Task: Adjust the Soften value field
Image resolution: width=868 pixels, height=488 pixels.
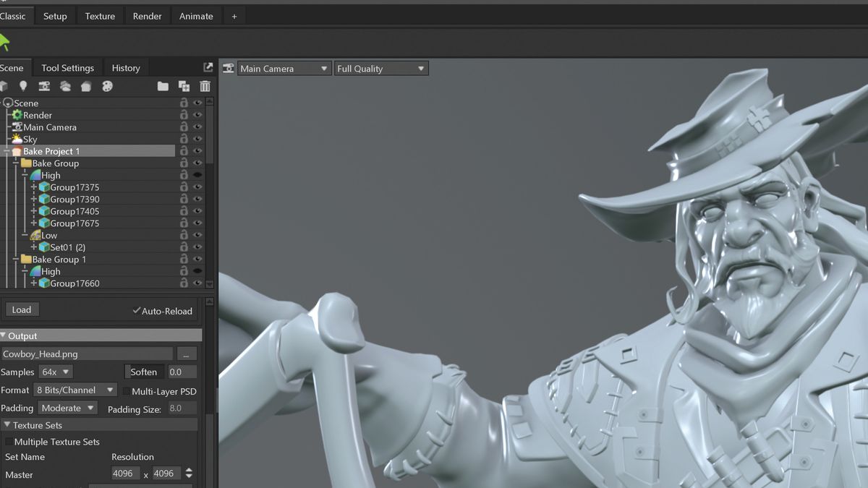Action: 183,372
